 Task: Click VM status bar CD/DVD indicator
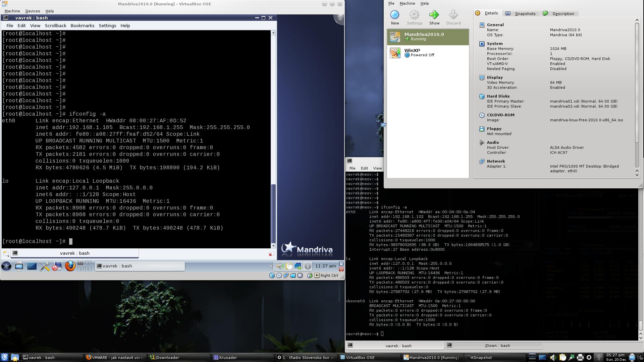tap(279, 276)
